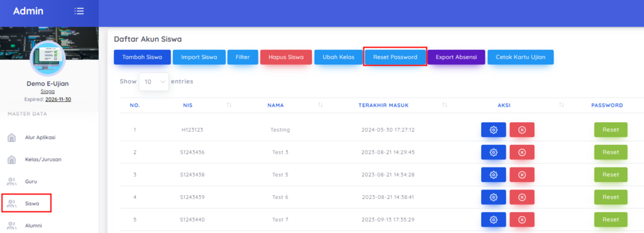Open the Show entries dropdown

[x=153, y=82]
